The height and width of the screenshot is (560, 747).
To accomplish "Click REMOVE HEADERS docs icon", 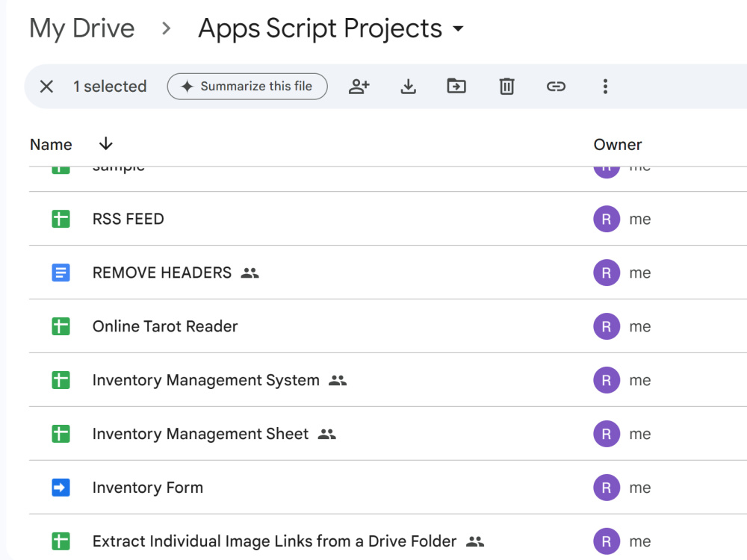I will 61,273.
